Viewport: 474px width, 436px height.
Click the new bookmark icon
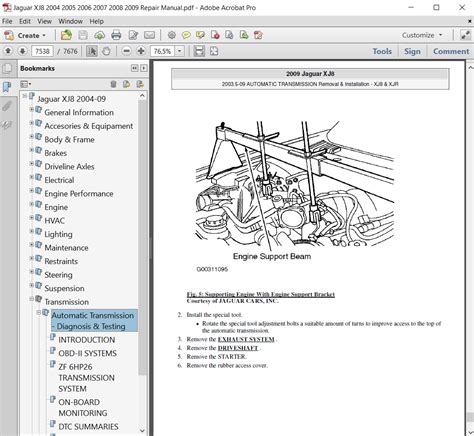(x=126, y=84)
